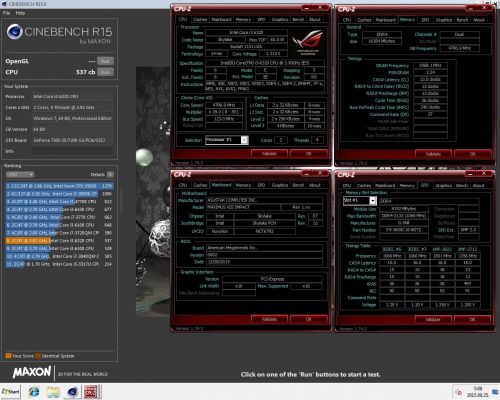Image resolution: width=500 pixels, height=400 pixels.
Task: Click the ROG logo in CPU-Z processor panel
Action: click(308, 42)
